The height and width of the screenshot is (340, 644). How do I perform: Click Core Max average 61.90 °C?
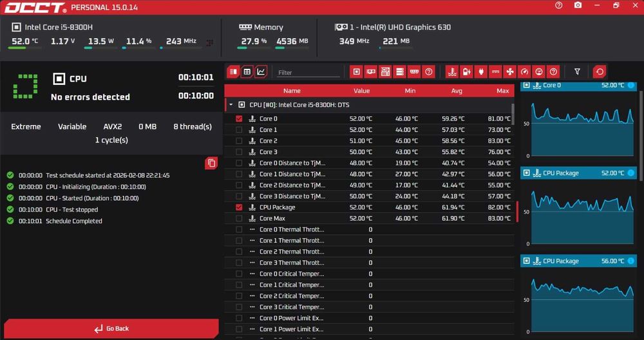[x=453, y=218]
